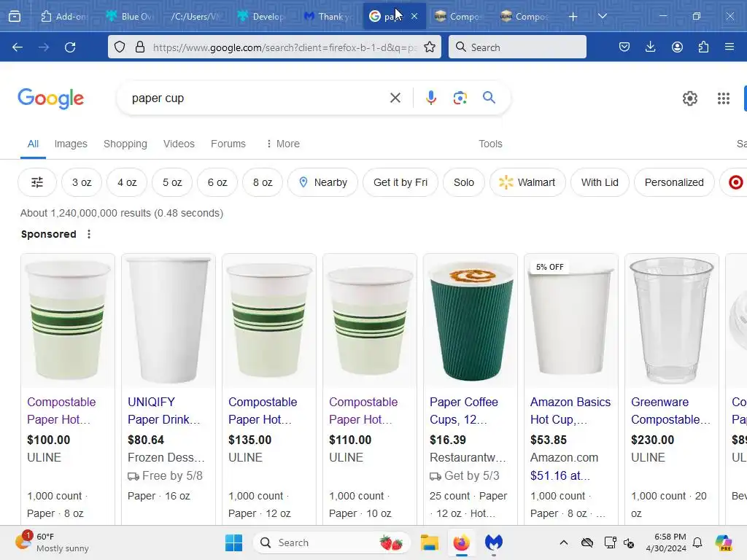Click the Firefox URL address bar
This screenshot has height=560, width=747.
pos(284,47)
